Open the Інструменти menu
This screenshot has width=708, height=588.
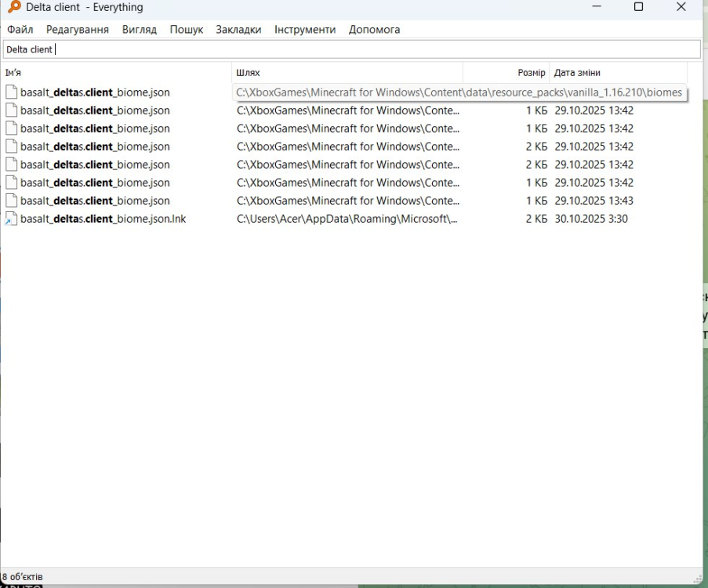point(305,29)
